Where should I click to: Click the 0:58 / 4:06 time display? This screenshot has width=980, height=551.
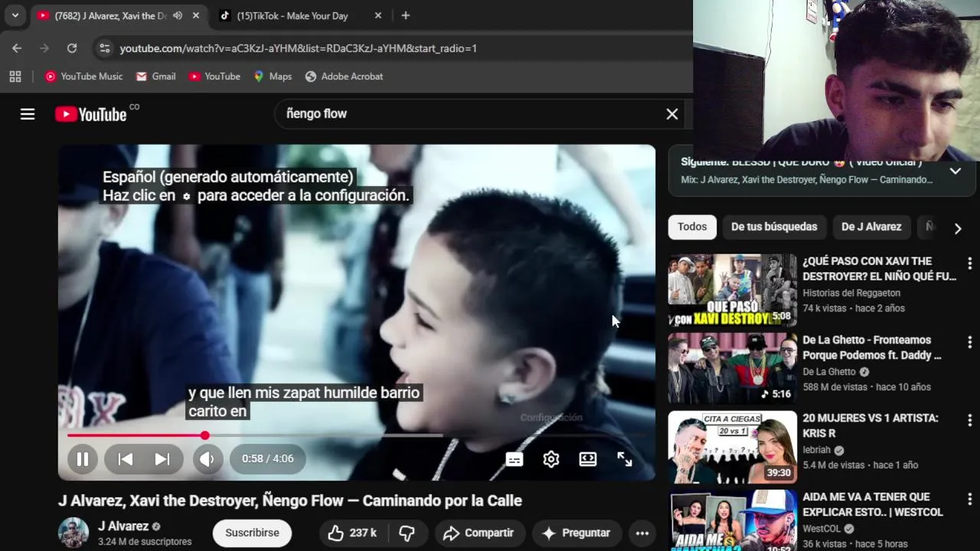click(268, 459)
